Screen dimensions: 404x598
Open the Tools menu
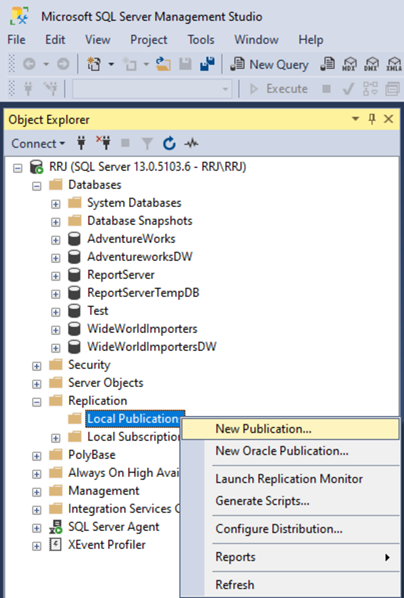coord(201,40)
